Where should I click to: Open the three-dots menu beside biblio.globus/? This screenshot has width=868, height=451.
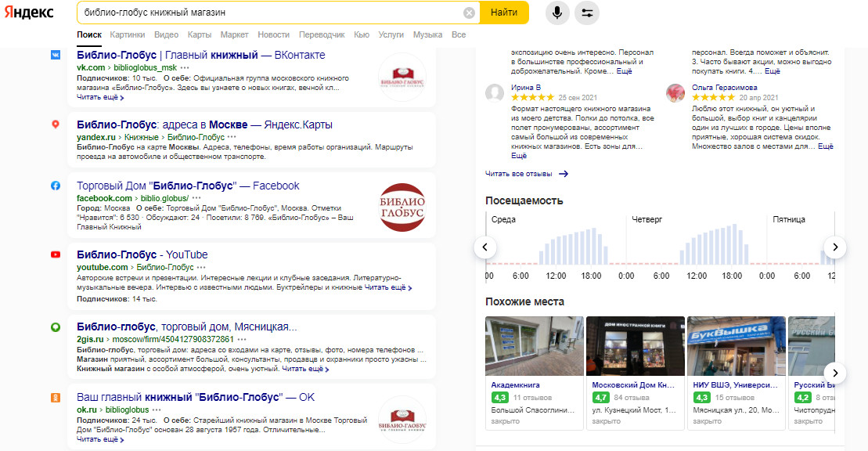(x=196, y=198)
